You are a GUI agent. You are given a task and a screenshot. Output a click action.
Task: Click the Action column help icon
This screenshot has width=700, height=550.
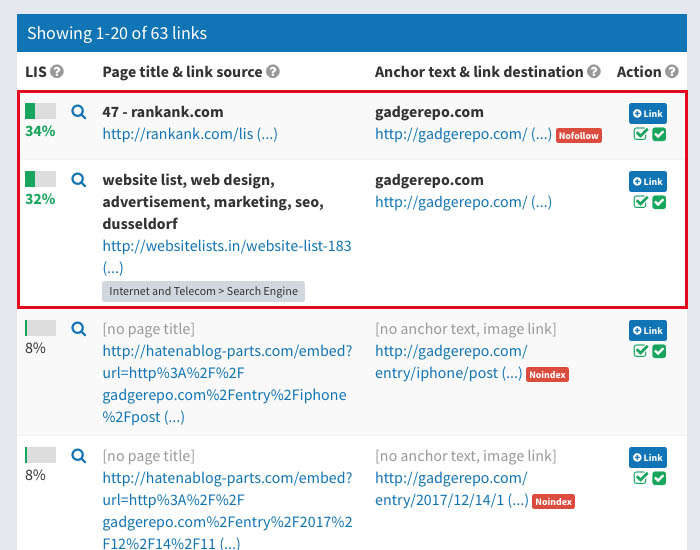pos(672,71)
